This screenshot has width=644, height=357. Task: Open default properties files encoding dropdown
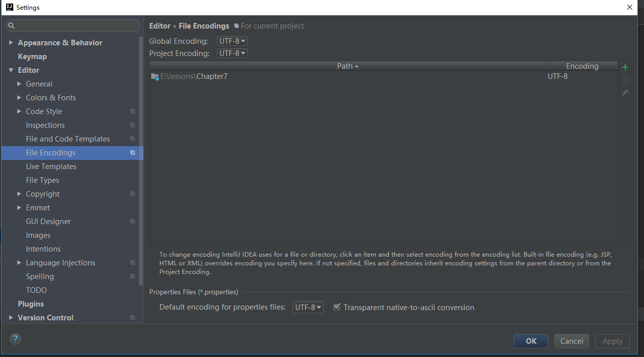pos(308,307)
